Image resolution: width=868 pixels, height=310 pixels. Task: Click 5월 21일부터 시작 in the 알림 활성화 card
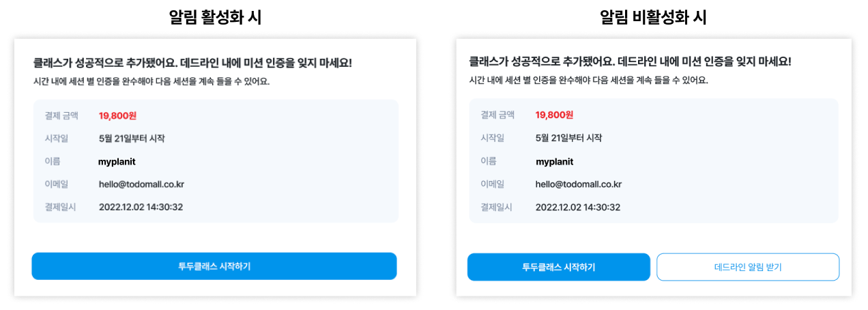(x=132, y=139)
